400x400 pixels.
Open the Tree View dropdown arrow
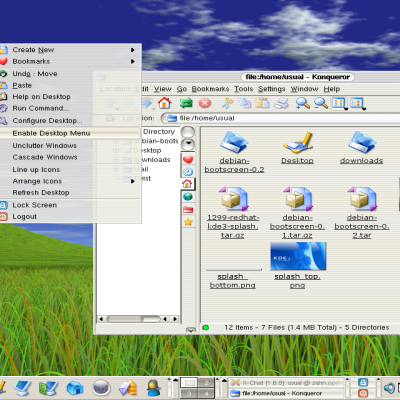[x=364, y=109]
